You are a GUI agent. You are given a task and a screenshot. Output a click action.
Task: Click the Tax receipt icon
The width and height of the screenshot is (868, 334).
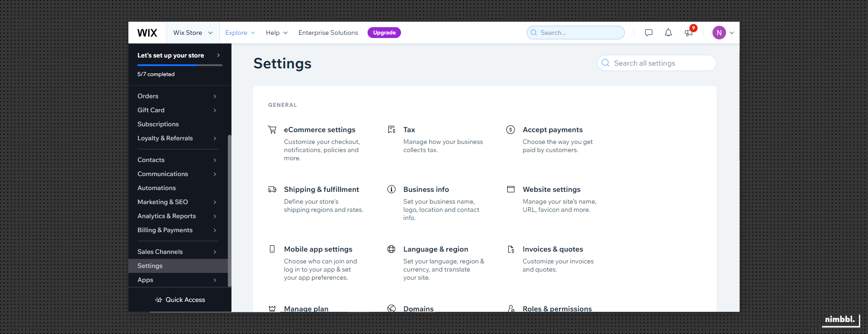[x=392, y=129]
